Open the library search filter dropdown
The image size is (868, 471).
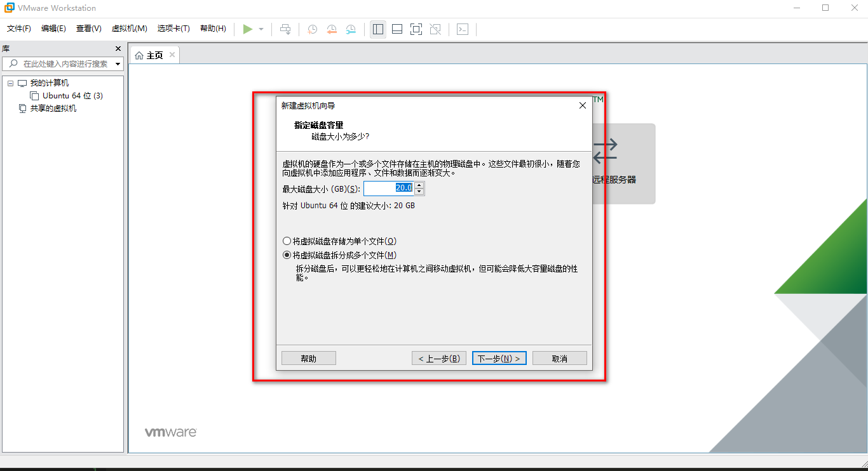[118, 64]
